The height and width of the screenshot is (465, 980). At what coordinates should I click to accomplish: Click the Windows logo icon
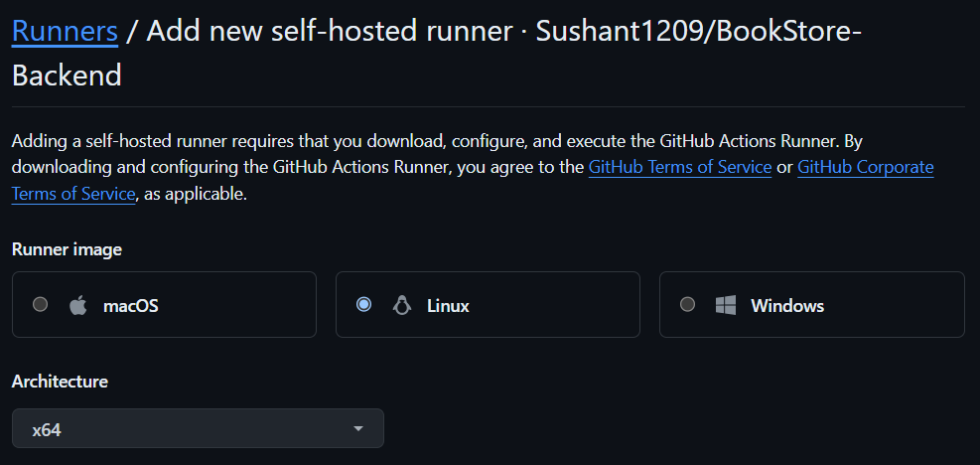(726, 305)
